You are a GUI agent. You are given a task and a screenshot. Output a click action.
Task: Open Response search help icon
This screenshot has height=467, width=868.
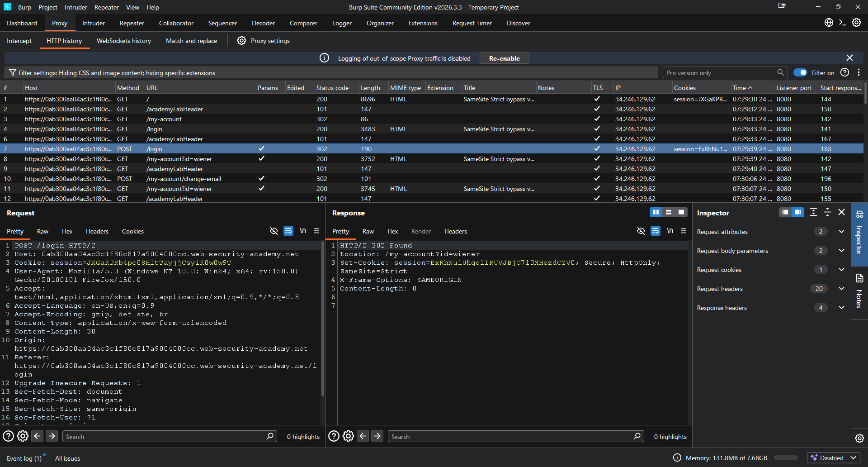[334, 436]
